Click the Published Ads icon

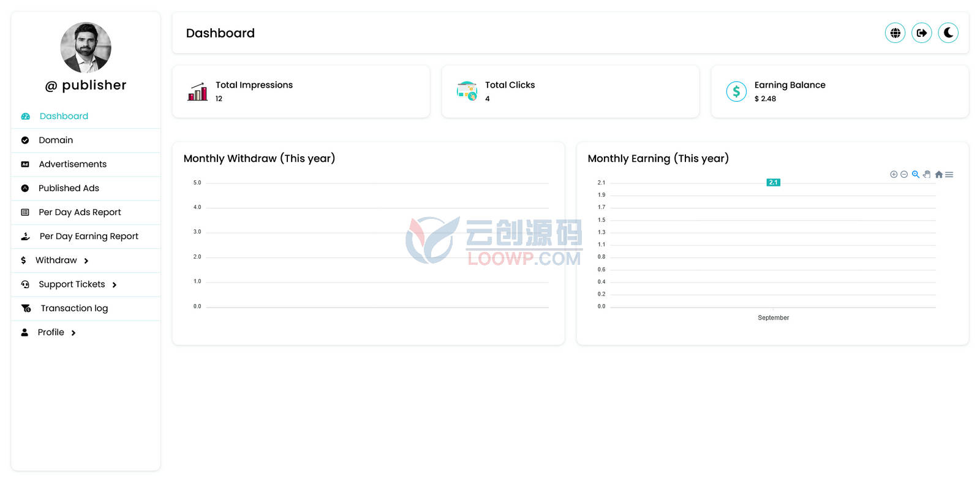pyautogui.click(x=25, y=188)
